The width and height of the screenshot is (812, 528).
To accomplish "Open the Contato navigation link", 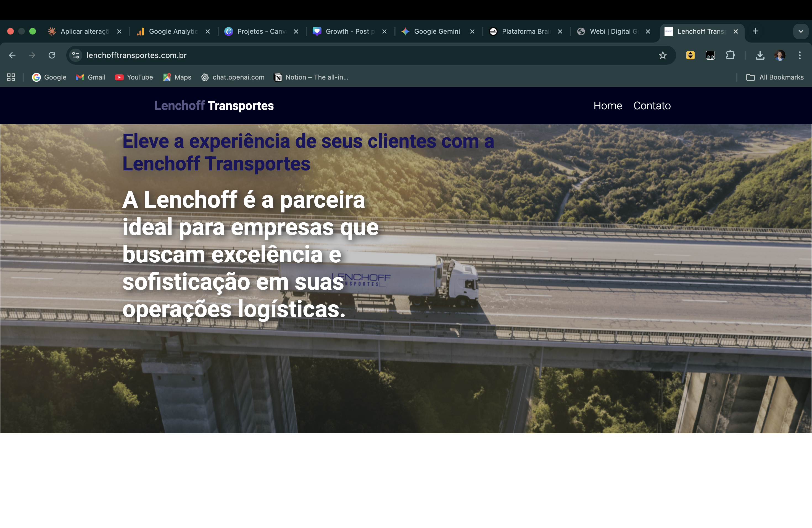I will (x=652, y=106).
